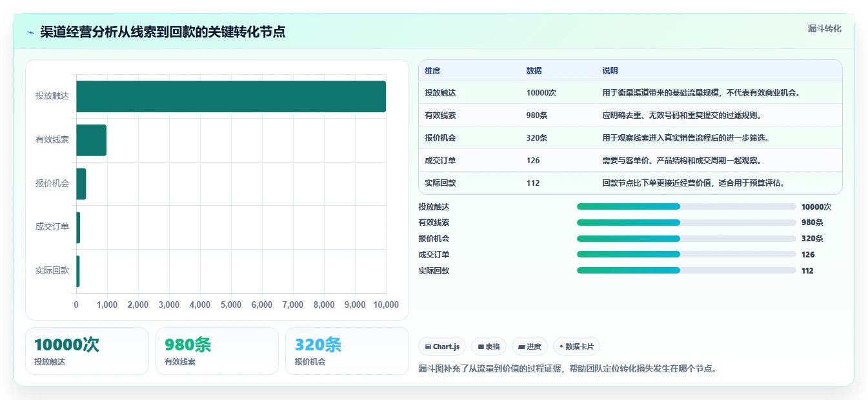Click the 投放触达 y-axis label in chart
The width and height of the screenshot is (868, 400).
[52, 96]
